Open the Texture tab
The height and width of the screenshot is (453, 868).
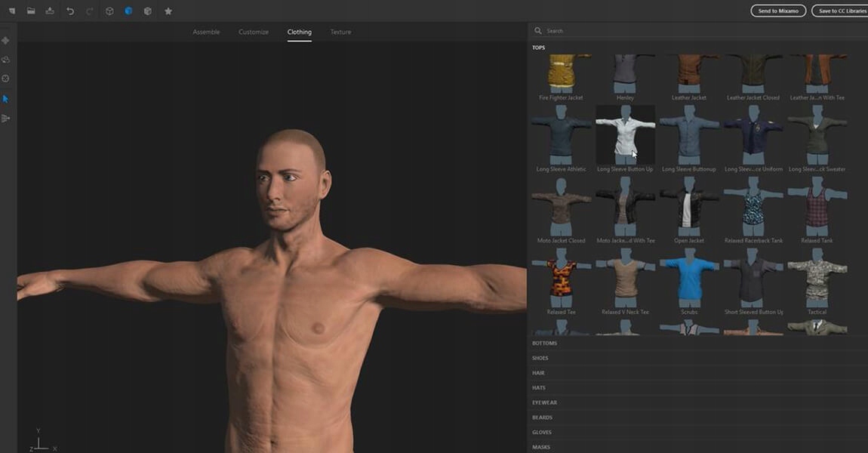pyautogui.click(x=340, y=32)
